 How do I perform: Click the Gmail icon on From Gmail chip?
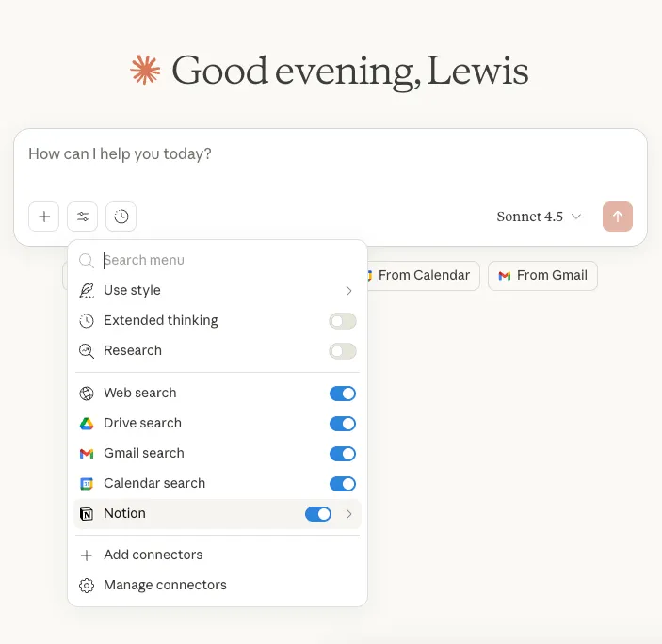pyautogui.click(x=505, y=276)
